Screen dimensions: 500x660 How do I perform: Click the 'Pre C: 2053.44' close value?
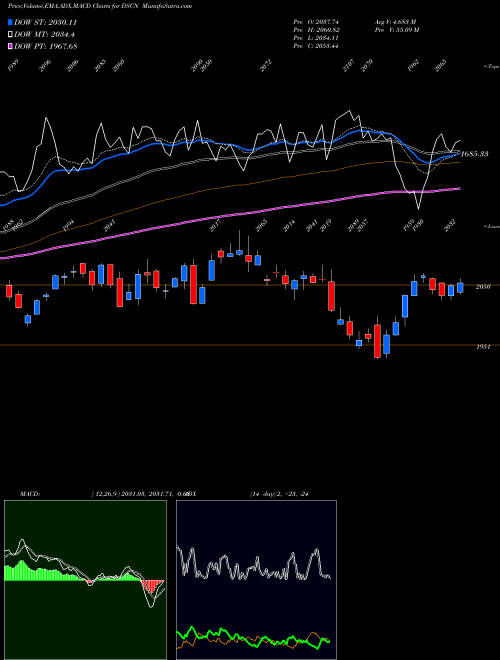[316, 46]
